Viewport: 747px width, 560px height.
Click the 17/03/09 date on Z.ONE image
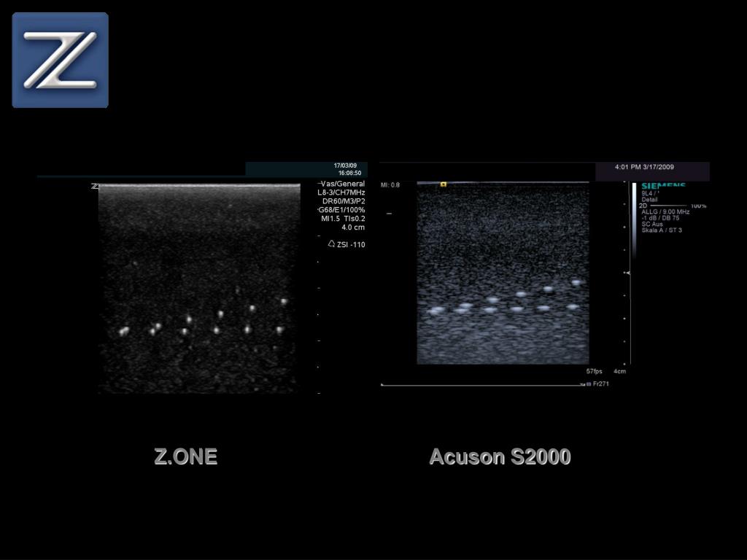[x=345, y=166]
